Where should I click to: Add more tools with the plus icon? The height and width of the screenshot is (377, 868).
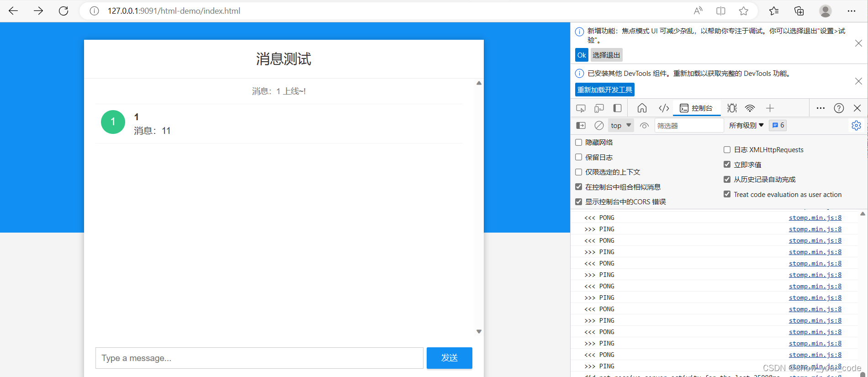(x=770, y=108)
